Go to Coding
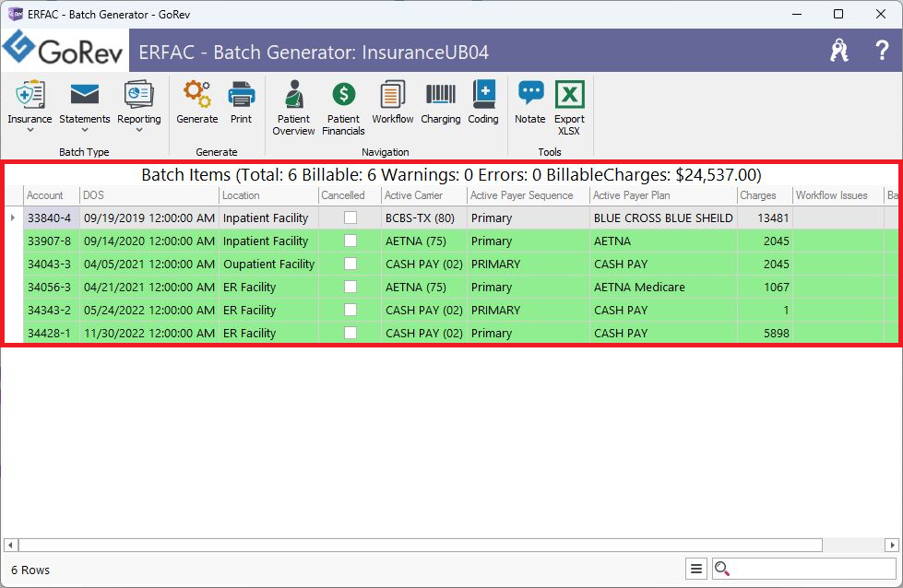This screenshot has height=588, width=903. 483,101
